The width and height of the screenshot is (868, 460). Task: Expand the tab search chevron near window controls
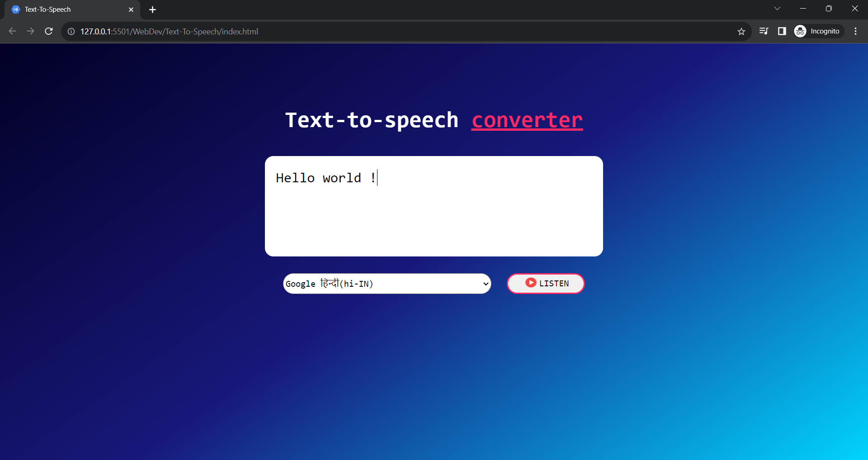tap(777, 8)
